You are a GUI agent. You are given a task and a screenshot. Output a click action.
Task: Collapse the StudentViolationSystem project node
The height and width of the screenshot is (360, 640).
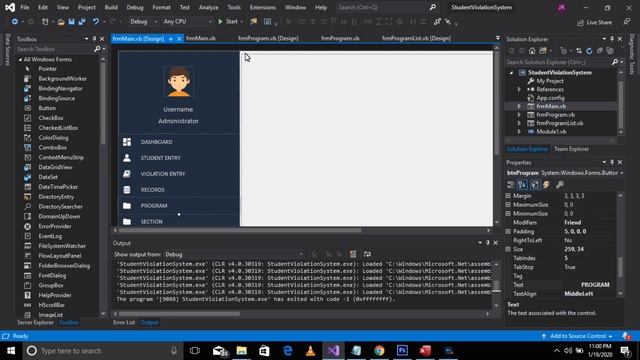511,73
